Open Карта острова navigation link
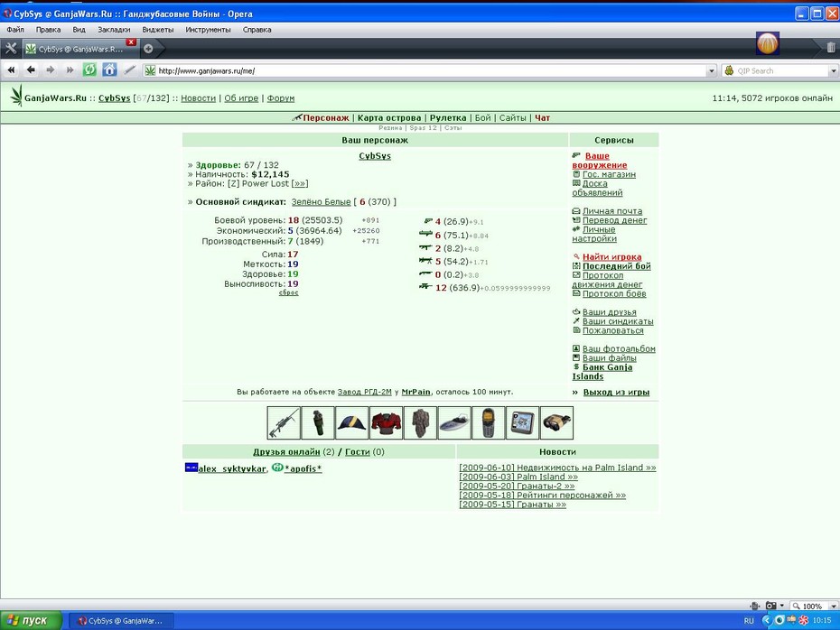This screenshot has height=630, width=840. pos(389,117)
